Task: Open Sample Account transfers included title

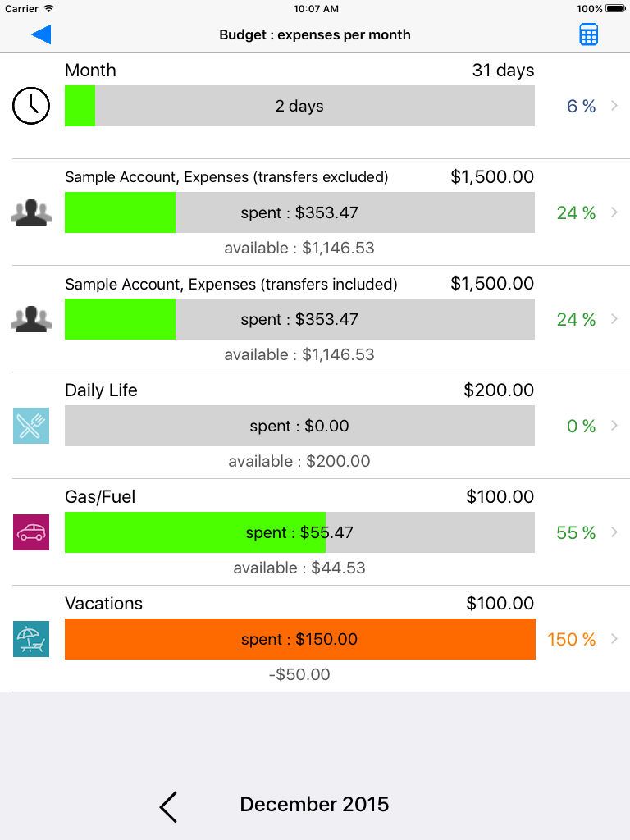Action: 231,284
